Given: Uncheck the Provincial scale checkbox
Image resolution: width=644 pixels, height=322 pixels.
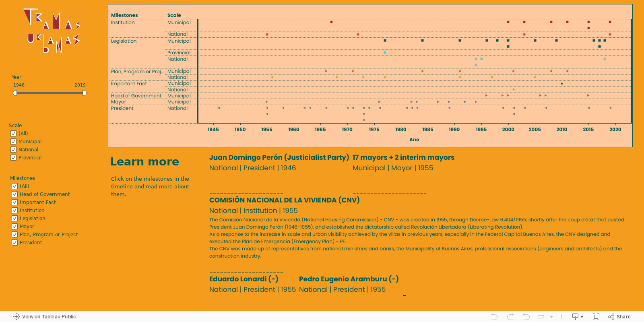Looking at the screenshot, I should pyautogui.click(x=13, y=157).
